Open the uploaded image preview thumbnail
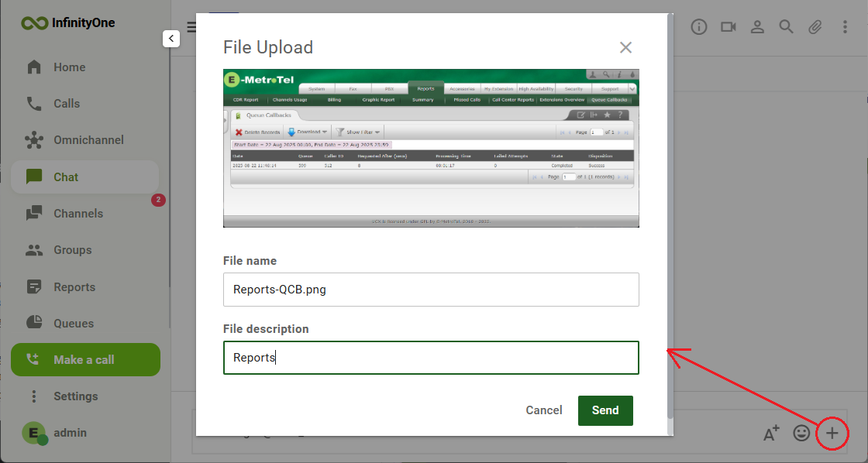Viewport: 868px width, 463px height. click(431, 148)
